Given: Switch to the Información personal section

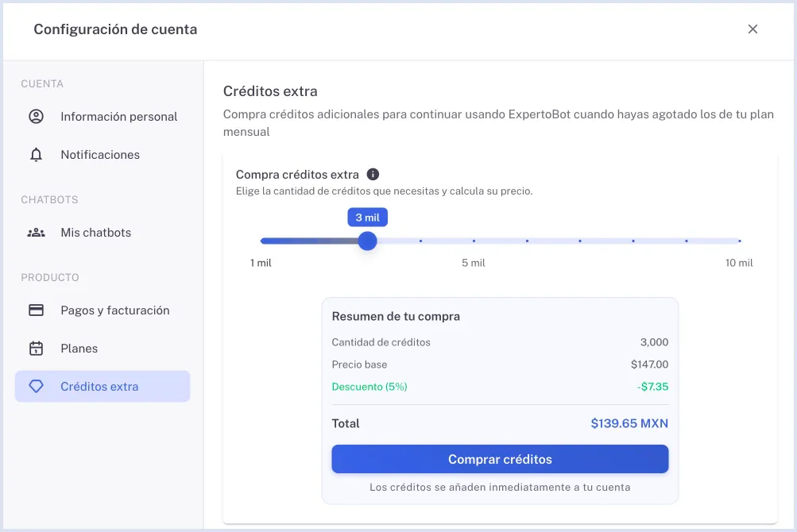Looking at the screenshot, I should (x=118, y=116).
